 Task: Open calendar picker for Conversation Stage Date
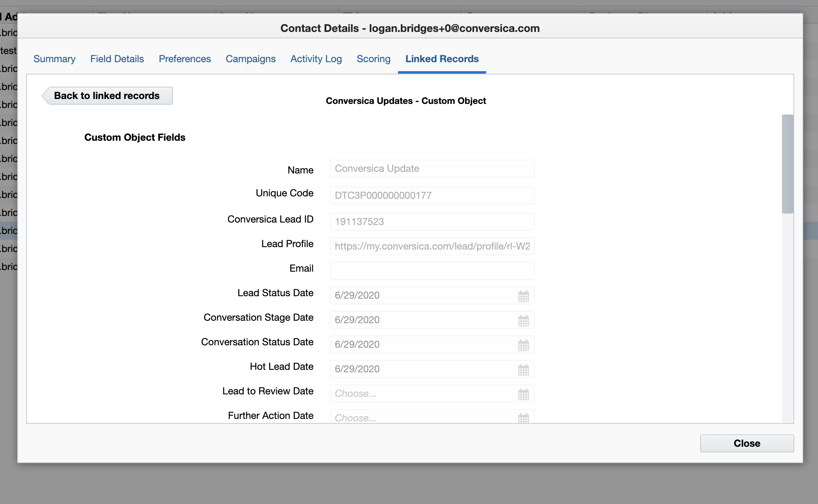tap(524, 320)
